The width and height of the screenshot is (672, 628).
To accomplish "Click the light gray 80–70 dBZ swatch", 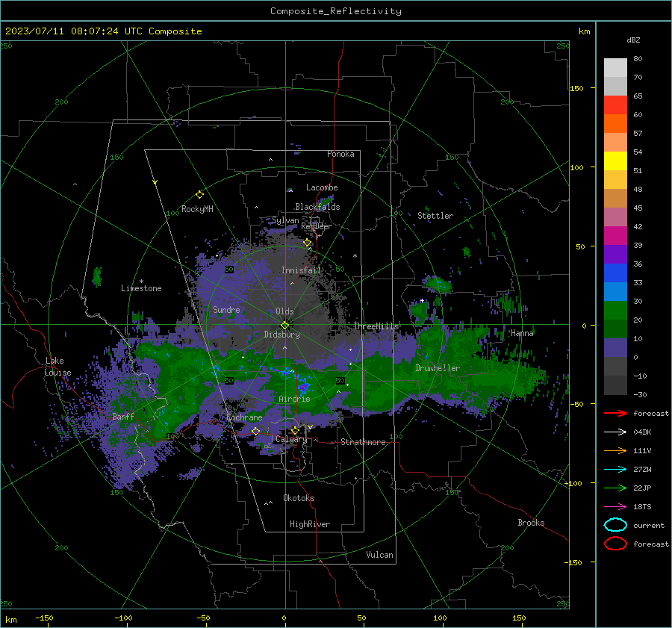I will pos(615,68).
